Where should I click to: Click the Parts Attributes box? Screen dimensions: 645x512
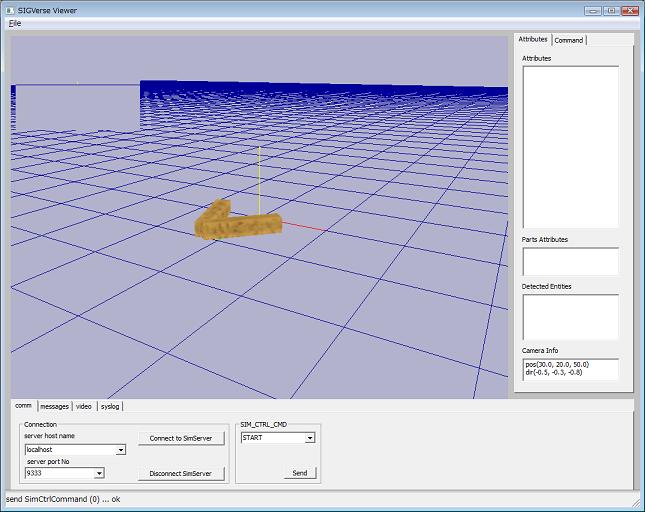570,261
